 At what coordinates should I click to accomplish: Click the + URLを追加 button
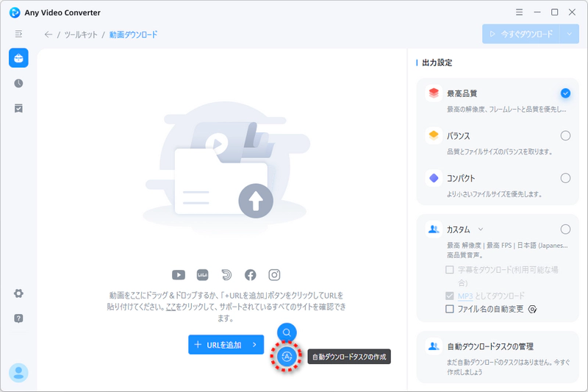pos(226,344)
